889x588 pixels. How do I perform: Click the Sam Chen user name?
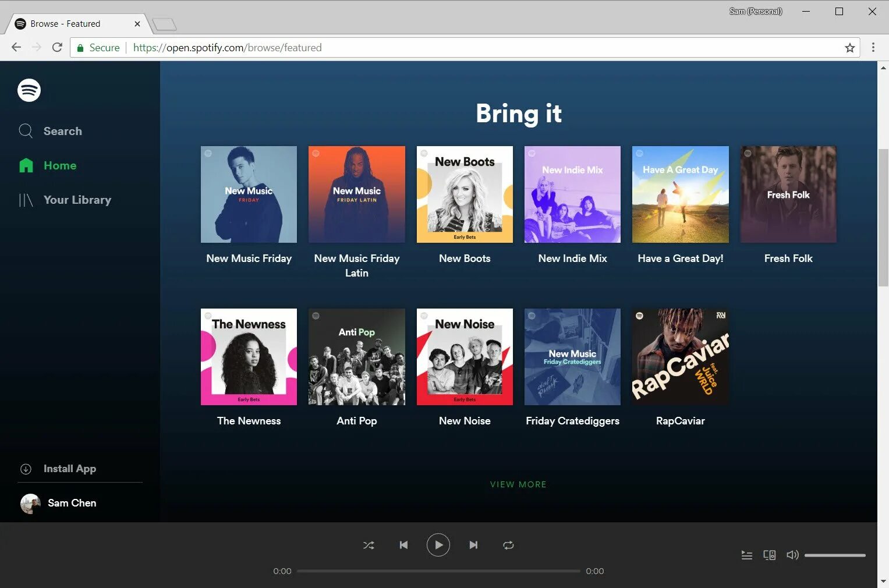72,503
